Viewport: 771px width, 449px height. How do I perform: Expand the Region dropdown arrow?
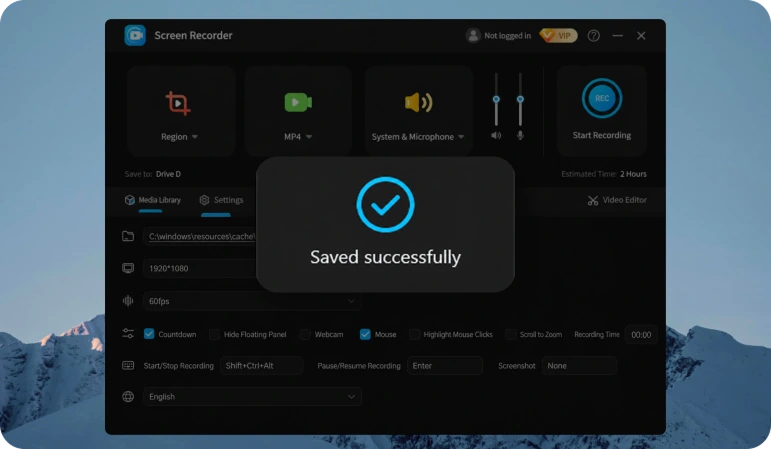point(195,137)
